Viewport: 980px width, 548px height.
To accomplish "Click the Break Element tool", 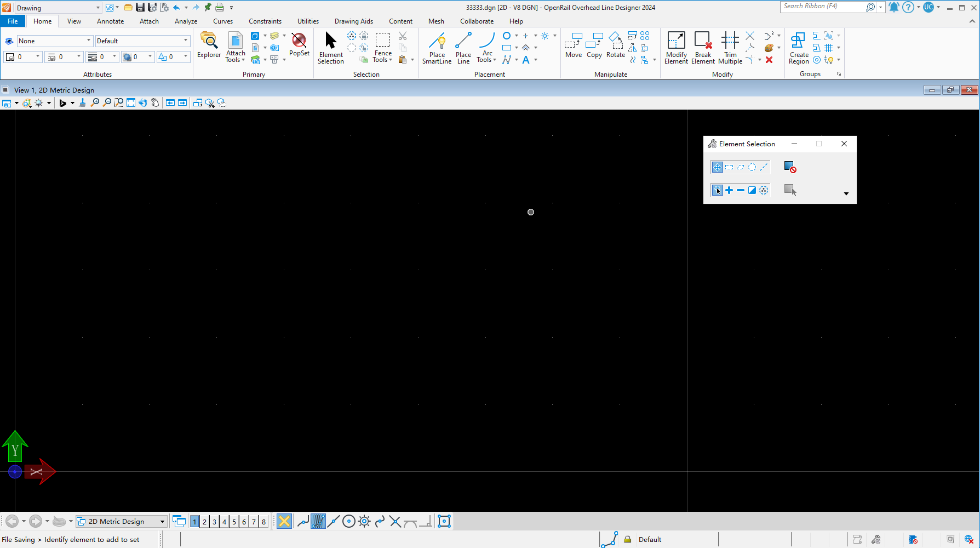I will (703, 48).
